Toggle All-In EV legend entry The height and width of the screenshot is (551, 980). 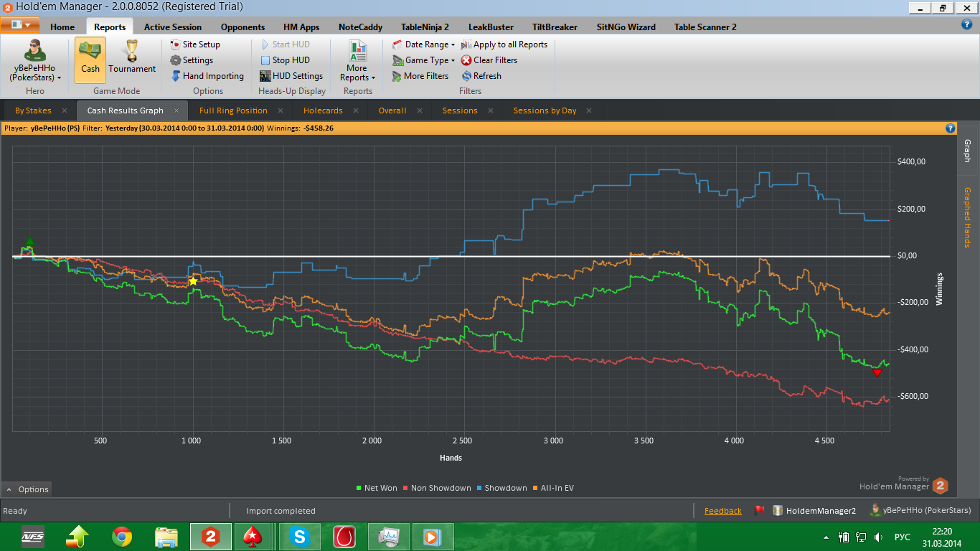click(x=553, y=488)
